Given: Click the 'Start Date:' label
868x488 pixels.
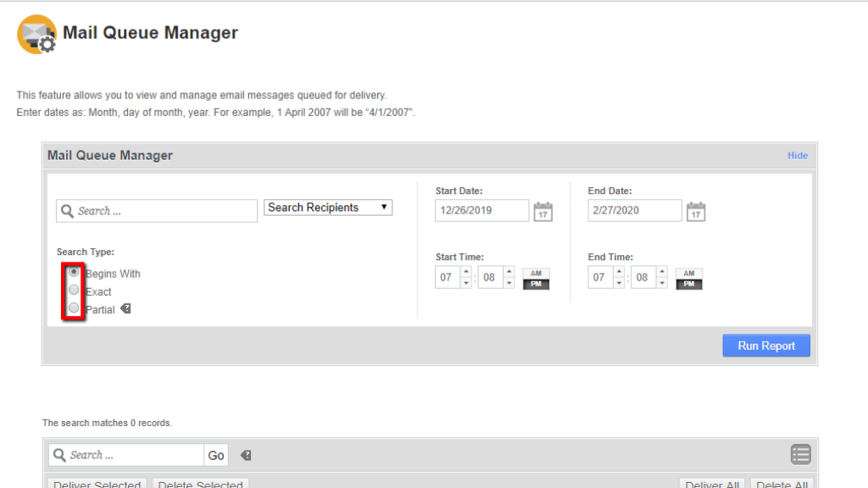Looking at the screenshot, I should click(459, 191).
